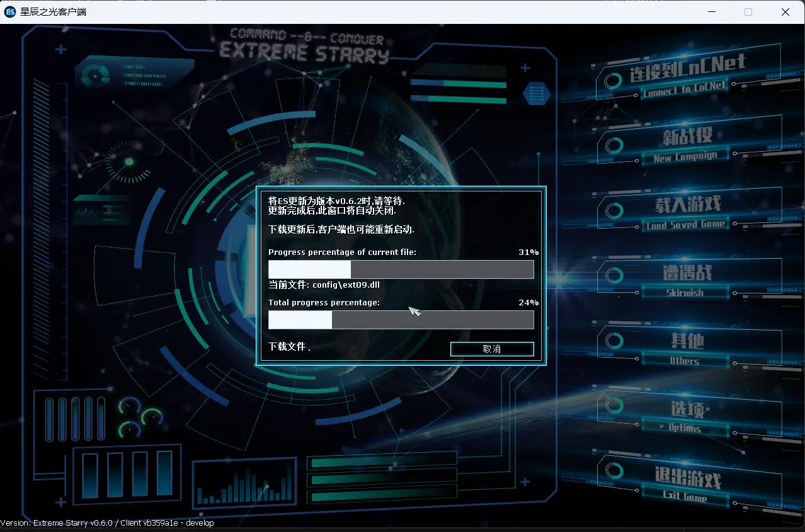Click the total progress percentage bar
Viewport: 805px width, 532px height.
coord(401,320)
